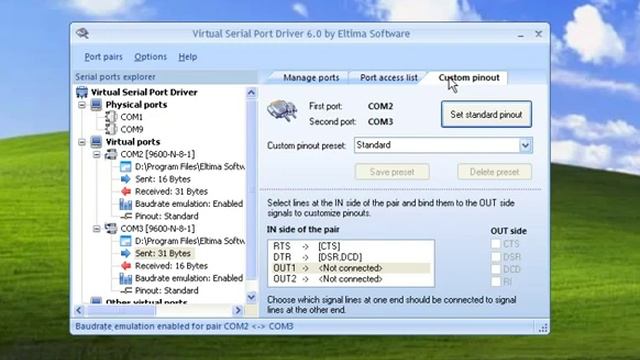This screenshot has height=360, width=640.
Task: Collapse the Physical ports tree node
Action: [x=82, y=105]
